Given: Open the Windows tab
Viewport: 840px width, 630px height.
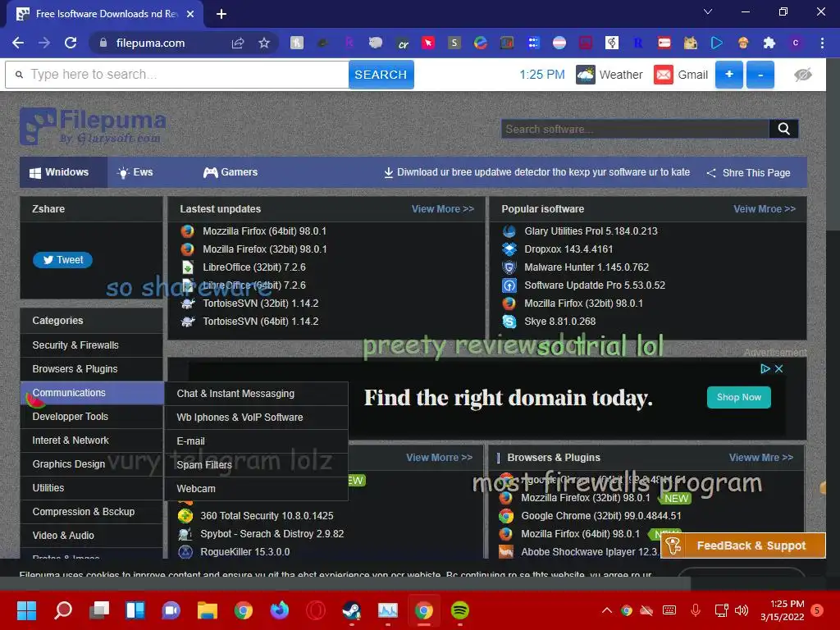Looking at the screenshot, I should click(x=64, y=172).
